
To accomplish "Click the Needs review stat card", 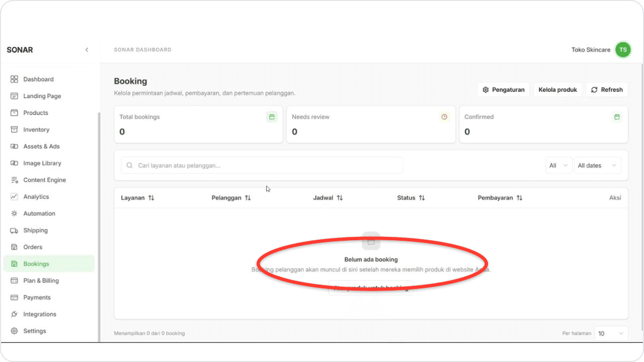I will point(371,125).
